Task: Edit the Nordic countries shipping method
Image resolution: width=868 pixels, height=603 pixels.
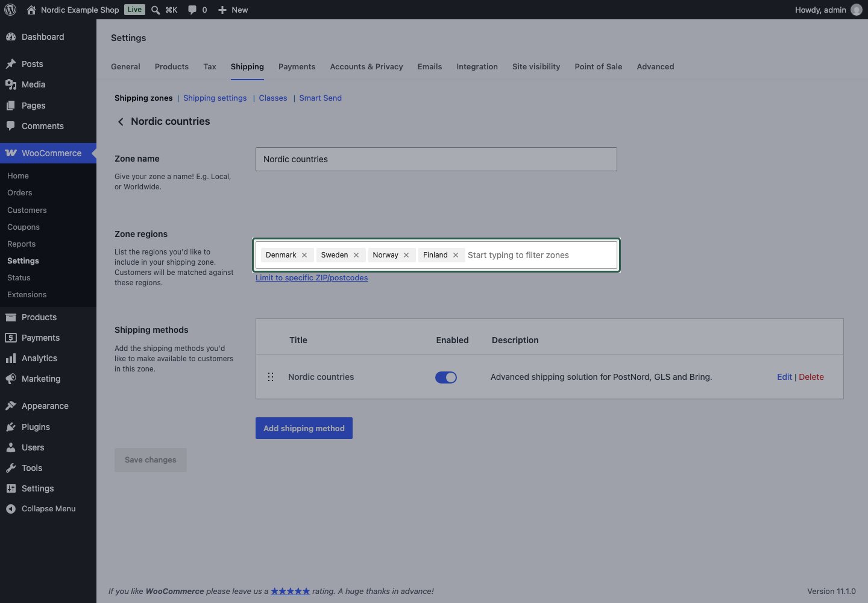Action: click(784, 377)
